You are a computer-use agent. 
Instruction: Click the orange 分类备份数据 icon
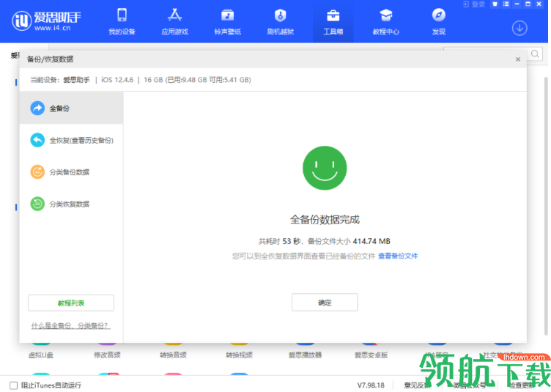coord(37,172)
